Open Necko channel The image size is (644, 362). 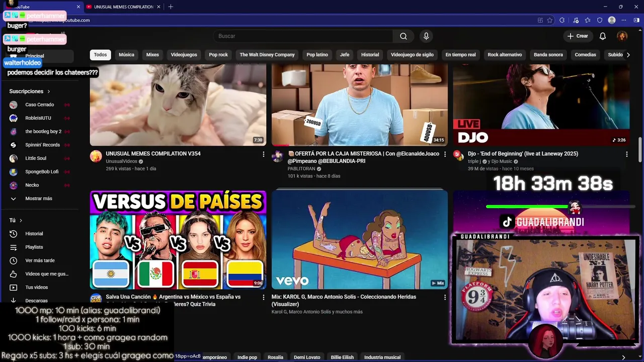tap(32, 185)
